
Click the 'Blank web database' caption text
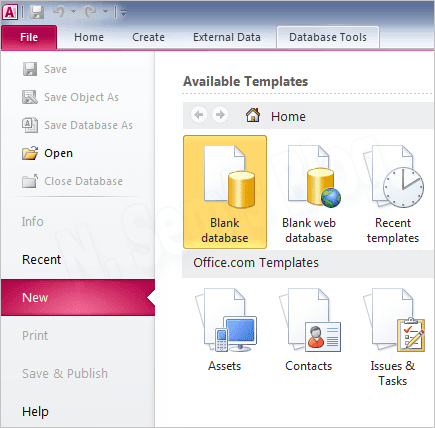pos(309,230)
